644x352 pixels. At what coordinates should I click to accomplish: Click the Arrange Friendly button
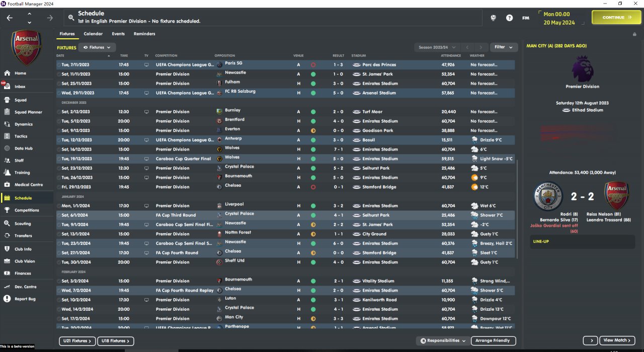click(493, 341)
